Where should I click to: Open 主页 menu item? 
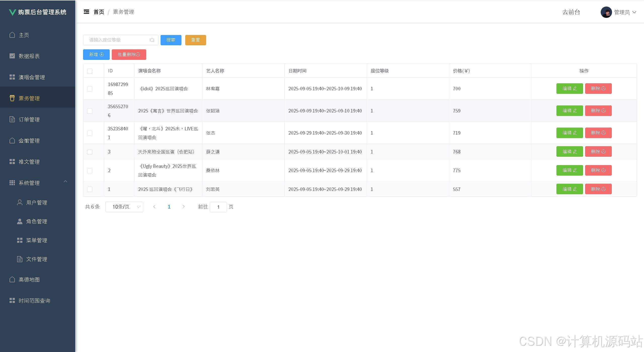coord(38,35)
